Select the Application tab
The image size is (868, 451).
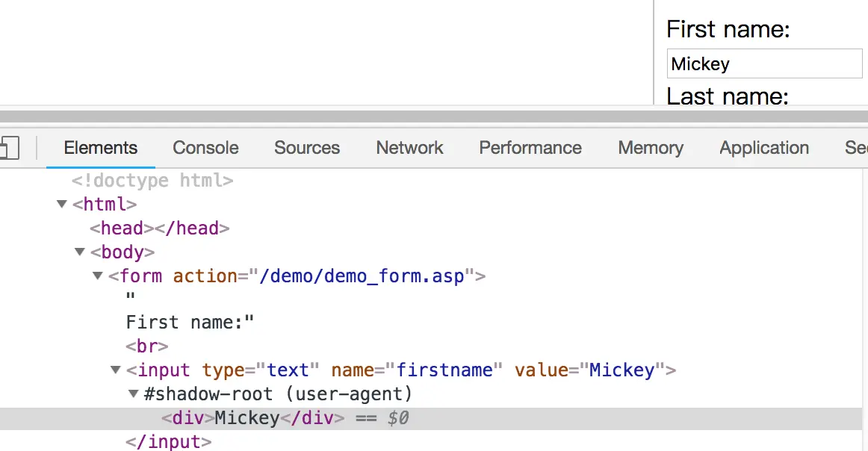click(764, 148)
